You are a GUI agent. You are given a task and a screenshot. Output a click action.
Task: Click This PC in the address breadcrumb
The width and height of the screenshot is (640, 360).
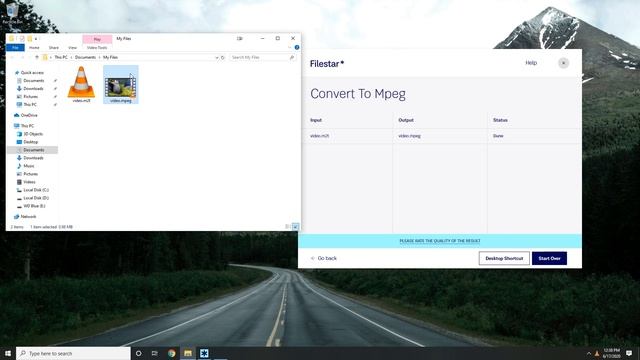(61, 58)
